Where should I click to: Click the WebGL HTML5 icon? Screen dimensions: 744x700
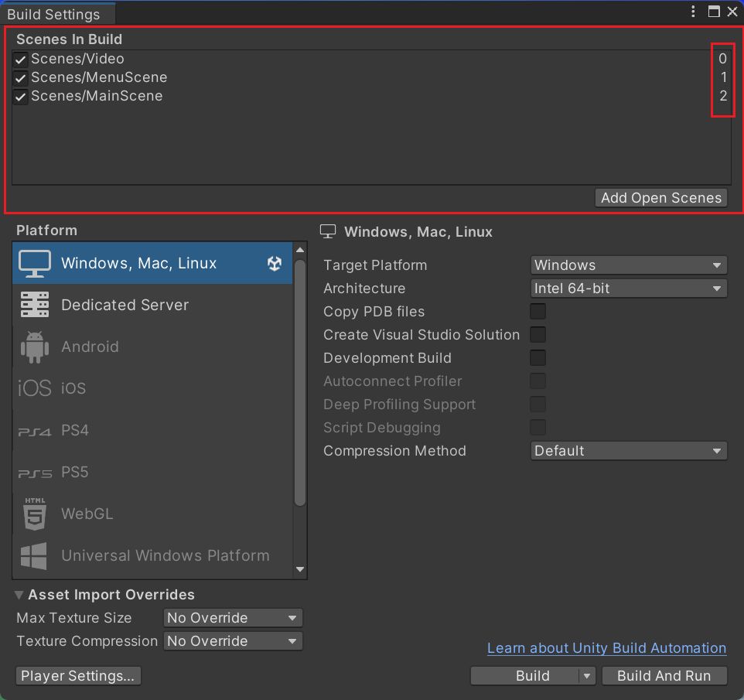(35, 514)
